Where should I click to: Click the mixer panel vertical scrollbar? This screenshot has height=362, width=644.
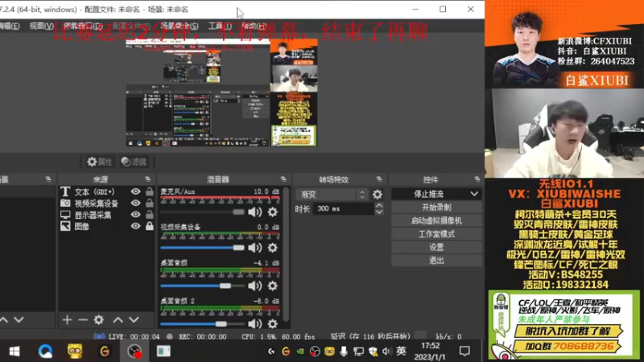286,254
